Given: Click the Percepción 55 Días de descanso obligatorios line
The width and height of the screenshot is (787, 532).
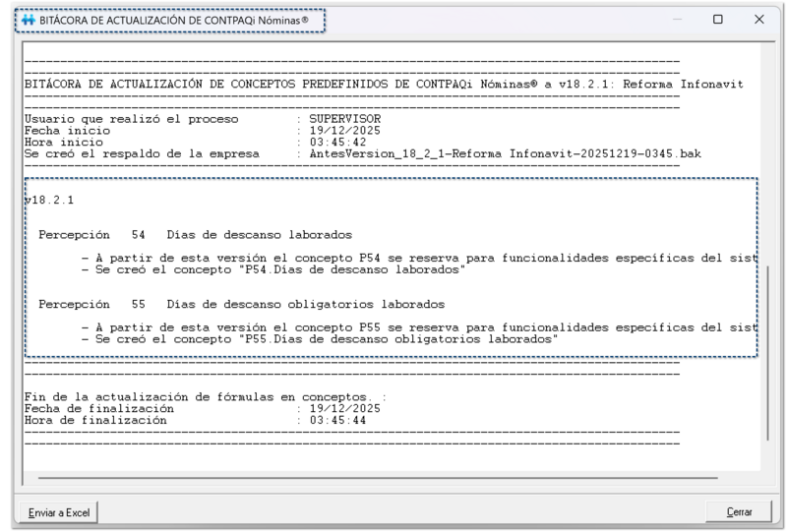Looking at the screenshot, I should pos(241,304).
